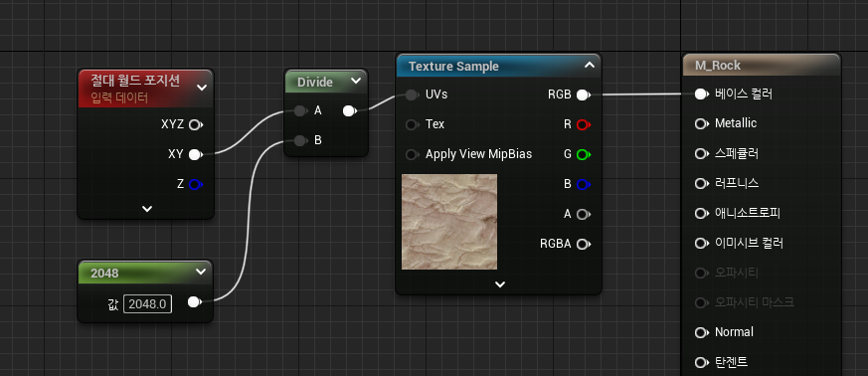Click the Divide node B input pin
The height and width of the screenshot is (376, 868).
tap(300, 141)
